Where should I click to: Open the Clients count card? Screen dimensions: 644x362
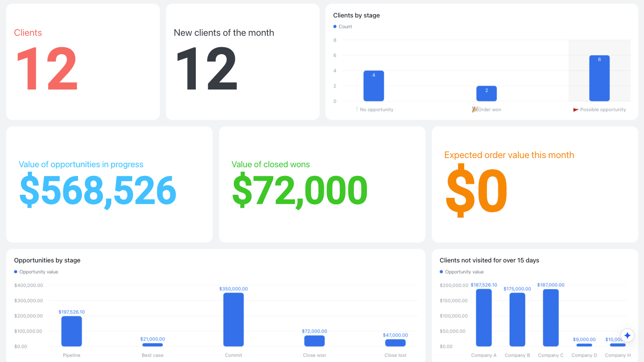point(83,62)
